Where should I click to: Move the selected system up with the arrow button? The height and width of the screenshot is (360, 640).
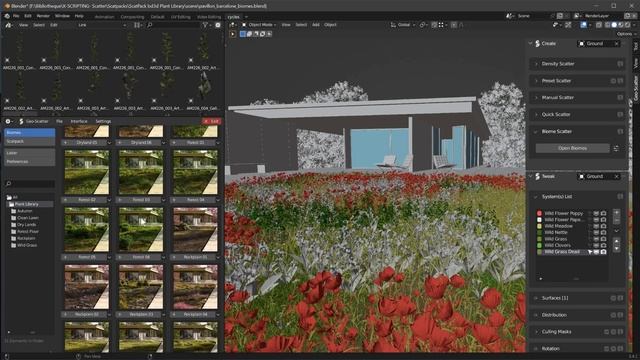point(616,242)
